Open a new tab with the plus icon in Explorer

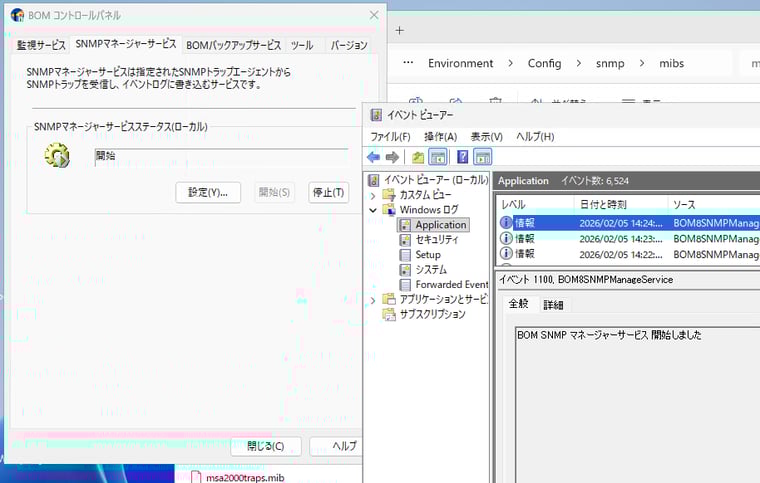point(399,31)
